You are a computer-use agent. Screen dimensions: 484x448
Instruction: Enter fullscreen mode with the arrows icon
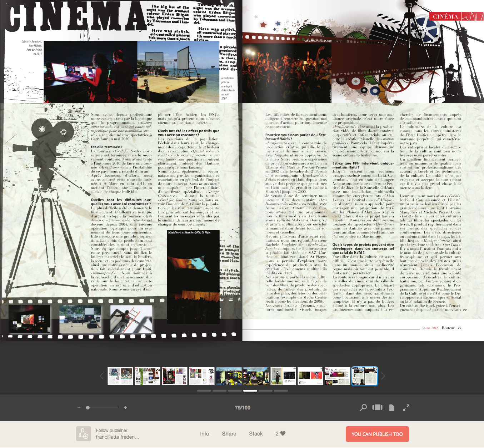tap(406, 408)
